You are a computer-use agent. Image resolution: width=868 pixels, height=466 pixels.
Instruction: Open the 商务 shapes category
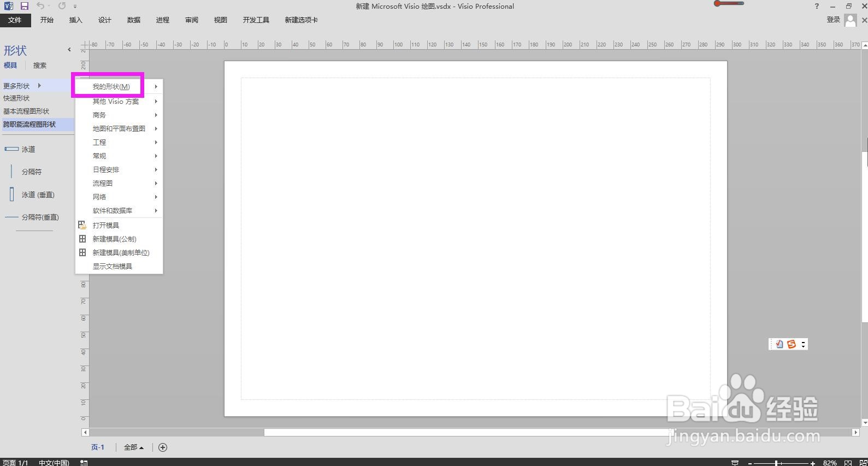click(119, 115)
